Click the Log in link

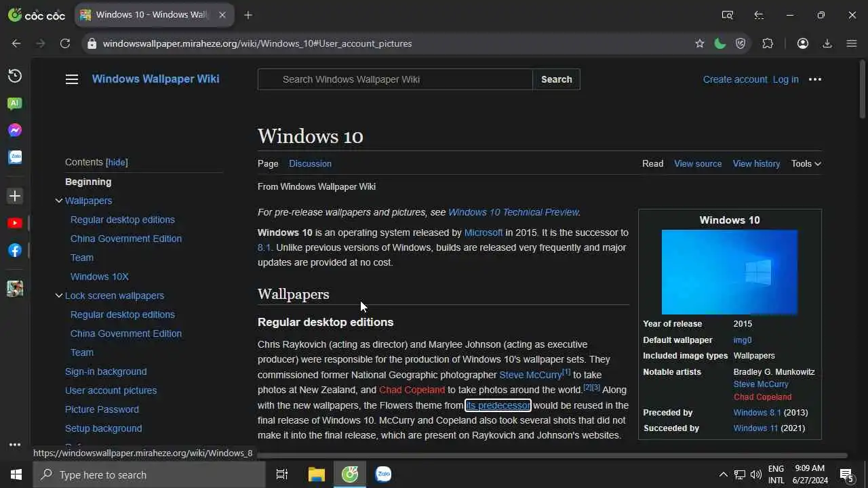pyautogui.click(x=785, y=79)
